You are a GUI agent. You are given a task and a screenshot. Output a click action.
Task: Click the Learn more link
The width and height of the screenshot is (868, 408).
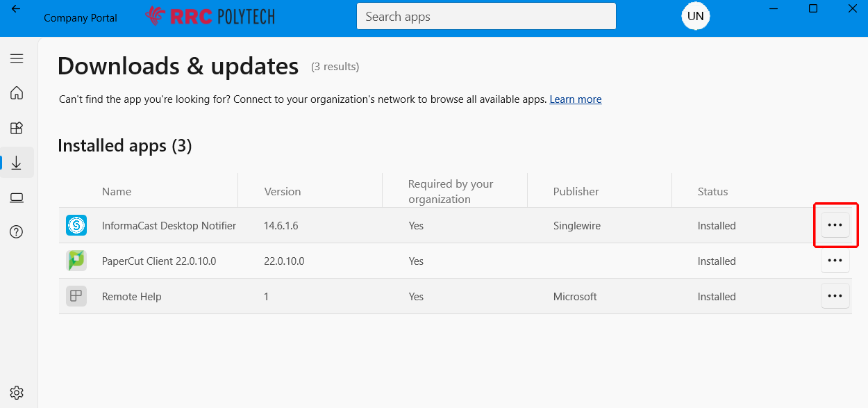coord(576,99)
